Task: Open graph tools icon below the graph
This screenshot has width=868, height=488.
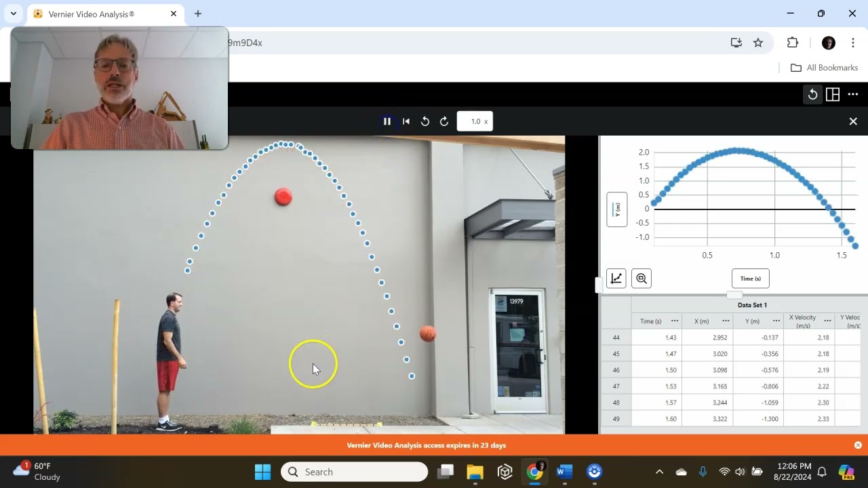Action: tap(616, 278)
